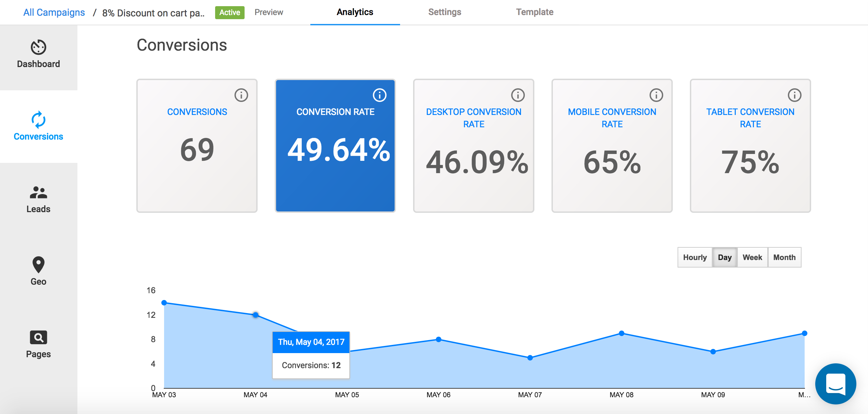This screenshot has height=414, width=868.
Task: Switch to the Settings tab
Action: (445, 12)
